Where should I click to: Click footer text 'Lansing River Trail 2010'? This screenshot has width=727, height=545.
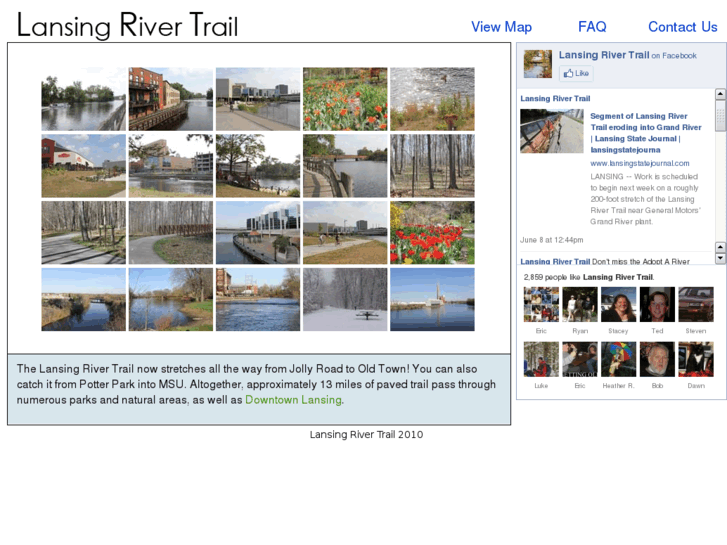tap(366, 435)
